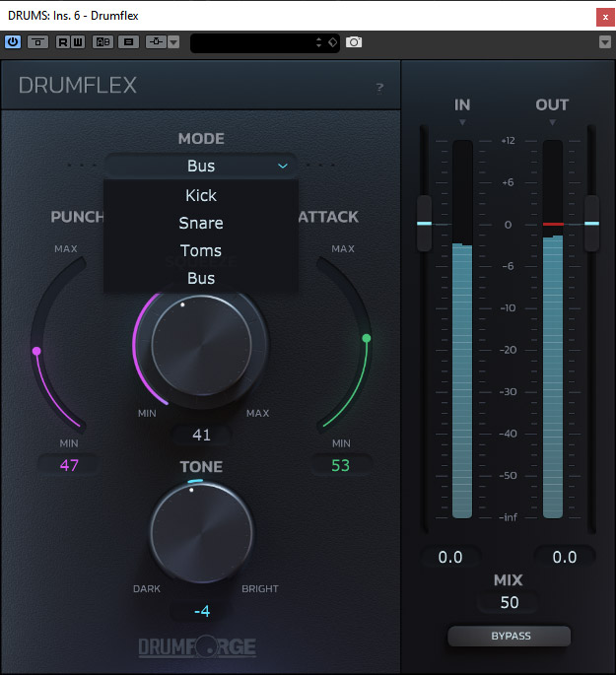Close the Drumflex plugin window
The width and height of the screenshot is (616, 675).
(x=605, y=17)
